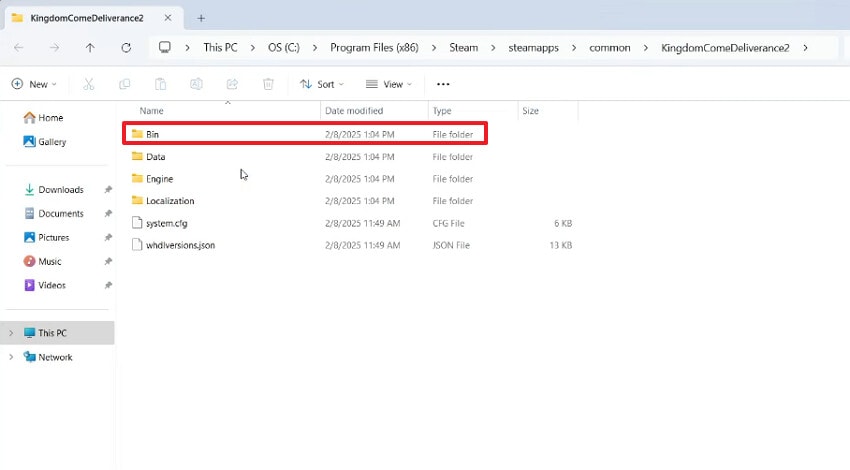
Task: Click the Data folder icon
Action: tap(137, 156)
